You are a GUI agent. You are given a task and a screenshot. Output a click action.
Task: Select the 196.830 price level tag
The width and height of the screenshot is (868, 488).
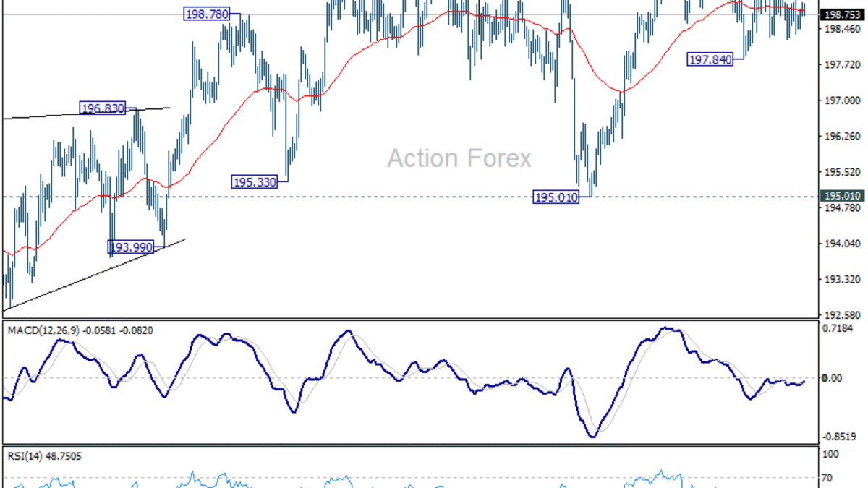point(101,106)
